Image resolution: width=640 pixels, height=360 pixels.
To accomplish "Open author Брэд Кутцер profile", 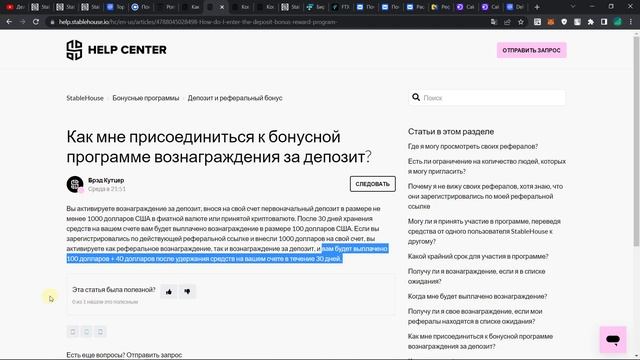I will pyautogui.click(x=106, y=180).
